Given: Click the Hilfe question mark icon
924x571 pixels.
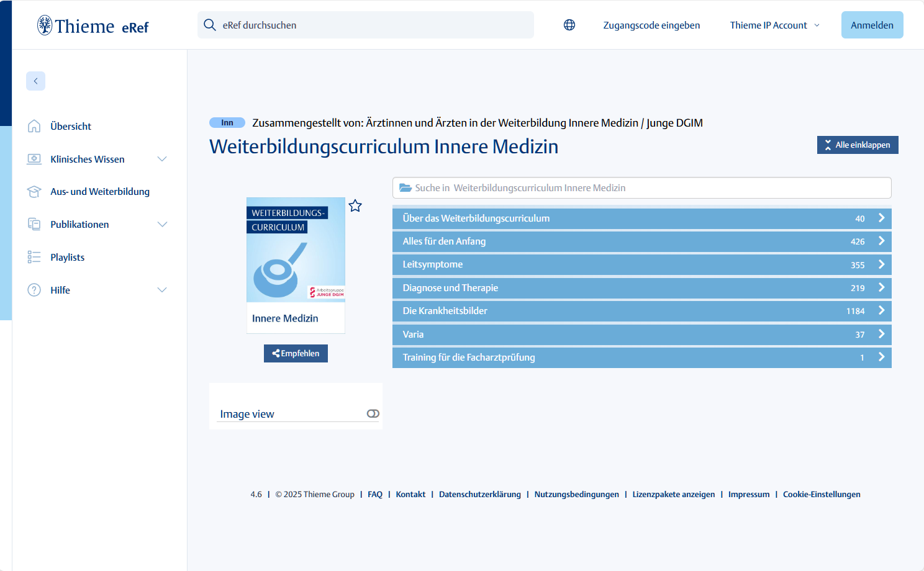Looking at the screenshot, I should tap(34, 290).
